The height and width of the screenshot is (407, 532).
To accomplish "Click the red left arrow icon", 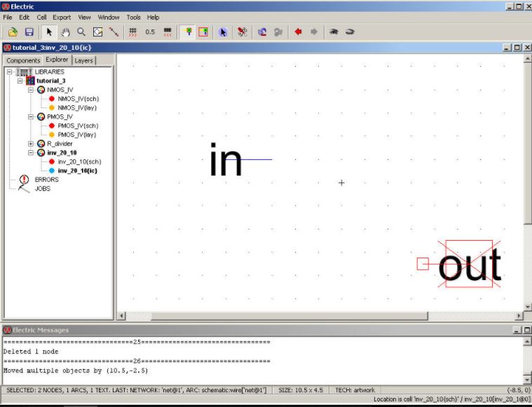I will pos(298,32).
